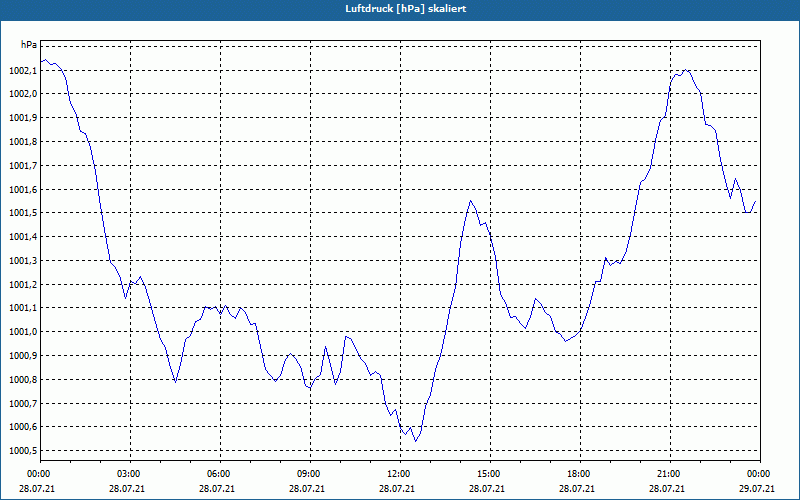This screenshot has width=800, height=500.
Task: Click the curve's lowest dip after 12:00
Action: (x=416, y=441)
